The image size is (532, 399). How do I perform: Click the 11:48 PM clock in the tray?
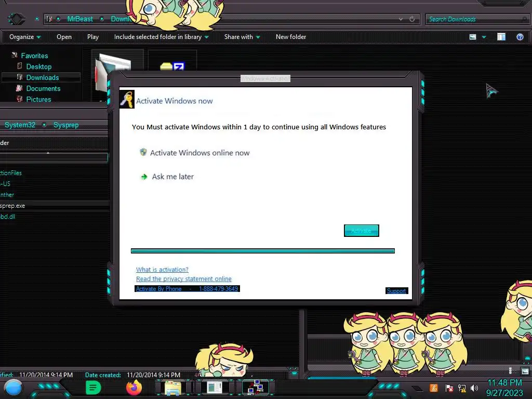coord(504,383)
